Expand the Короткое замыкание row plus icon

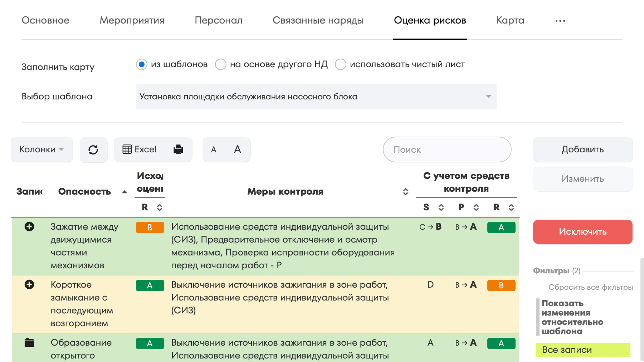[x=29, y=285]
